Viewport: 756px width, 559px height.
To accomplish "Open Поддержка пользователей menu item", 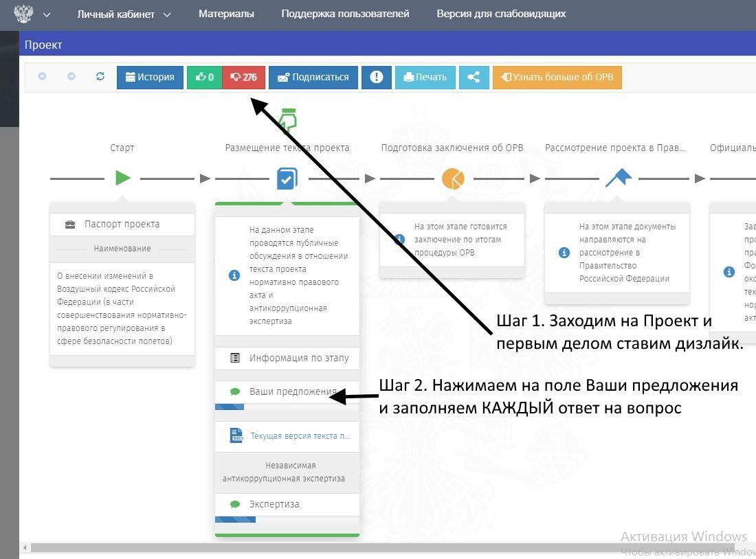I will coord(345,14).
